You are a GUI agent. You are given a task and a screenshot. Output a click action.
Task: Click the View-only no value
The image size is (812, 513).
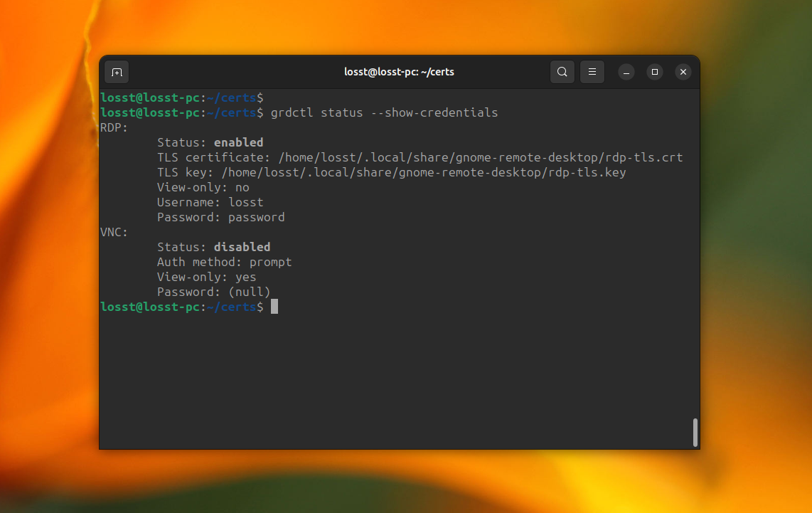[241, 187]
